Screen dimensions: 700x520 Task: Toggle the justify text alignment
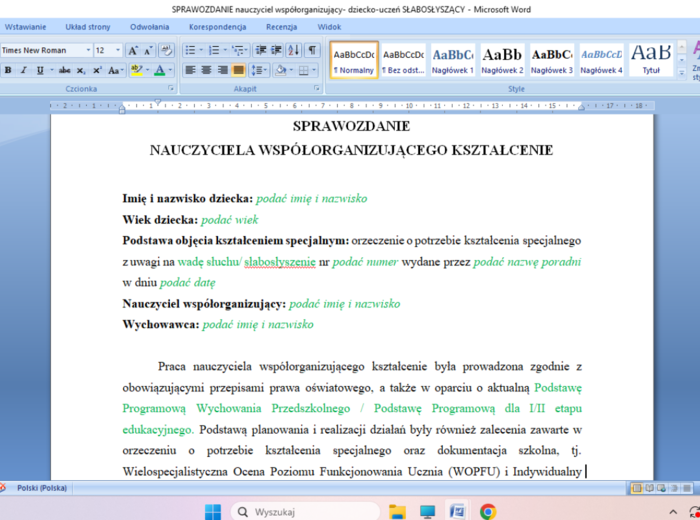(x=239, y=70)
